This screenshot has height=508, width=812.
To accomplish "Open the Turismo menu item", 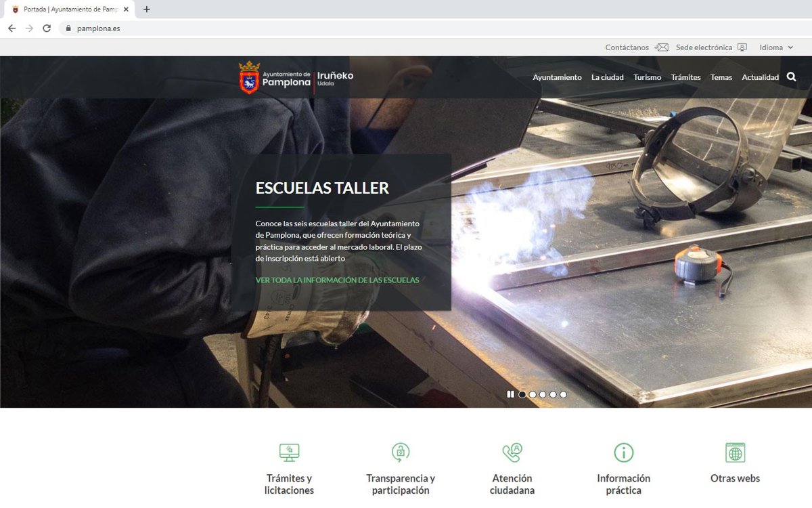I will 647,77.
